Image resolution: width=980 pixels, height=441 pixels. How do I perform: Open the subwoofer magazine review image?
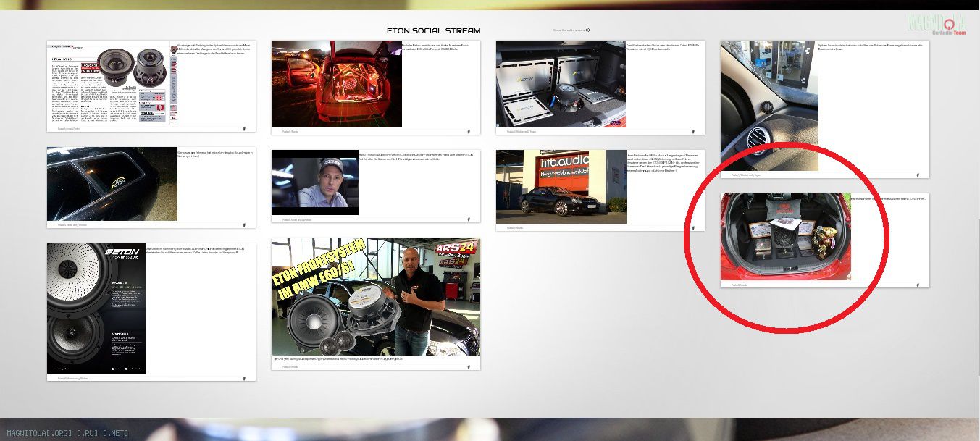(x=108, y=84)
